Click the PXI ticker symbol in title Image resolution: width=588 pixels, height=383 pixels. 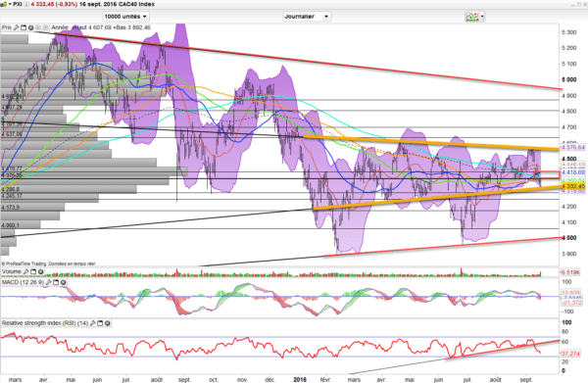point(17,5)
